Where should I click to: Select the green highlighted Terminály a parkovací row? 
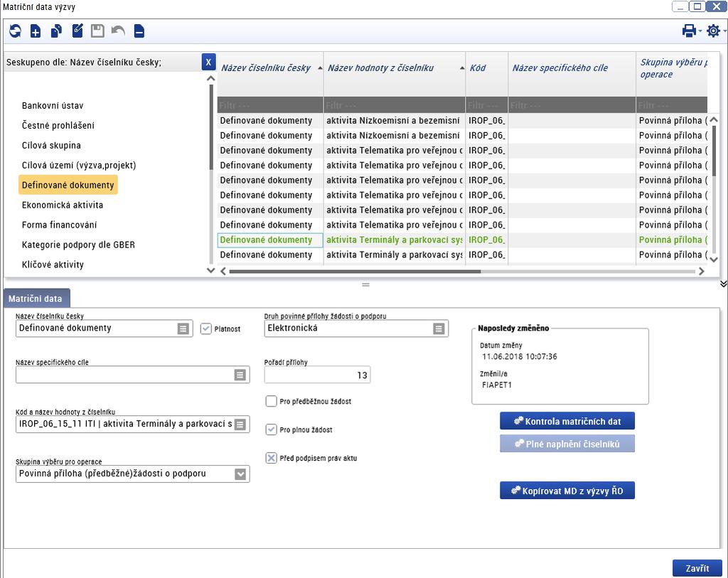point(462,240)
